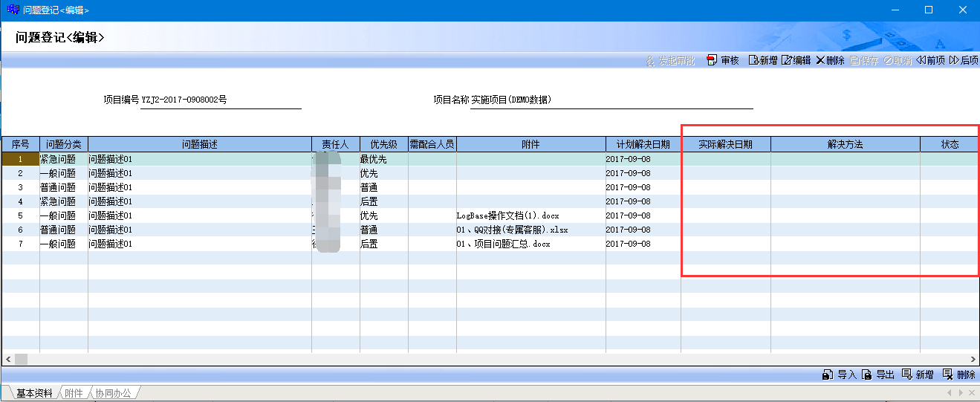The image size is (980, 402).
Task: Open the 协同办公 tab
Action: [112, 393]
